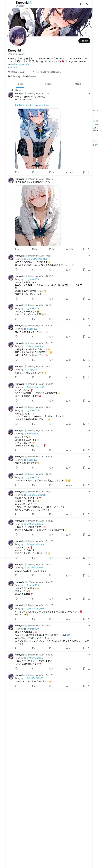Image resolution: width=98 pixels, height=868 pixels.
Task: Click Translate bio link
Action: coord(14,67)
